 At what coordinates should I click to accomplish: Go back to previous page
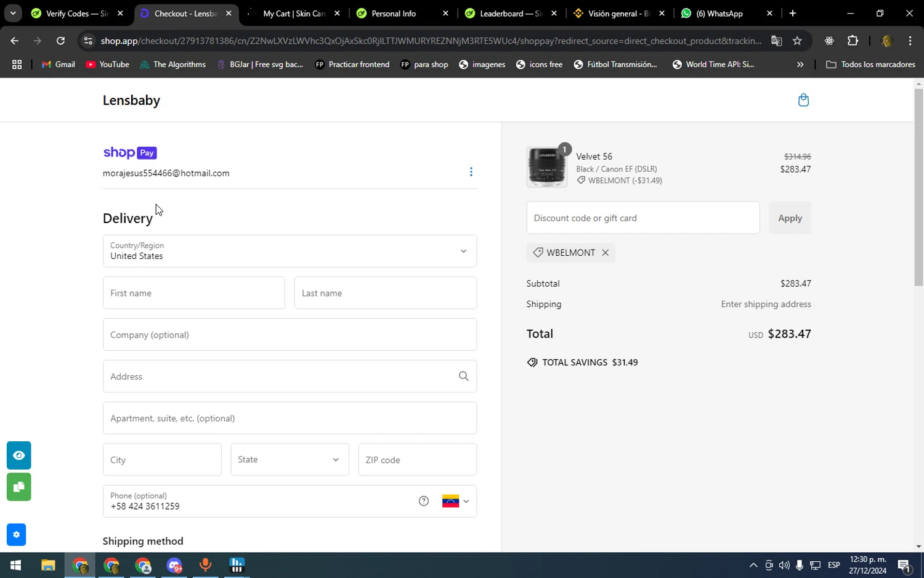[14, 41]
